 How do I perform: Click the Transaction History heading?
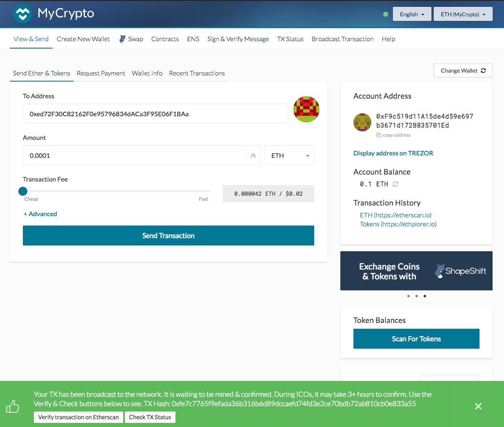coord(387,203)
